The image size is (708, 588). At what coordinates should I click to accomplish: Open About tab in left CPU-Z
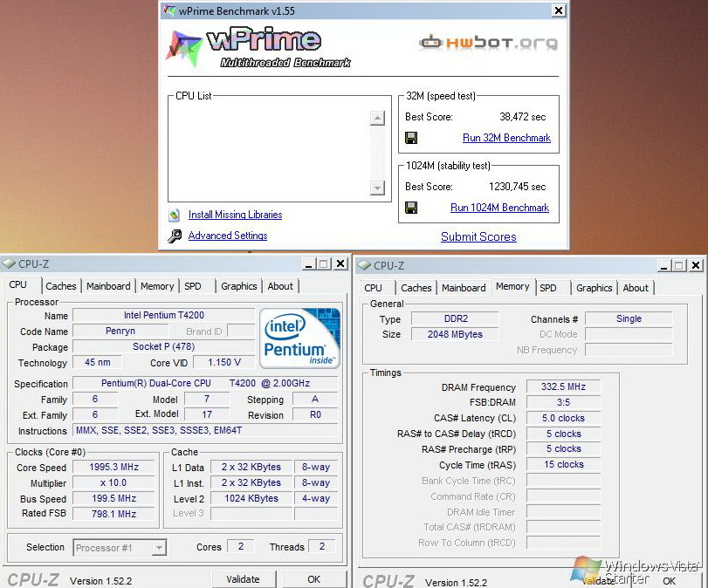click(x=280, y=286)
